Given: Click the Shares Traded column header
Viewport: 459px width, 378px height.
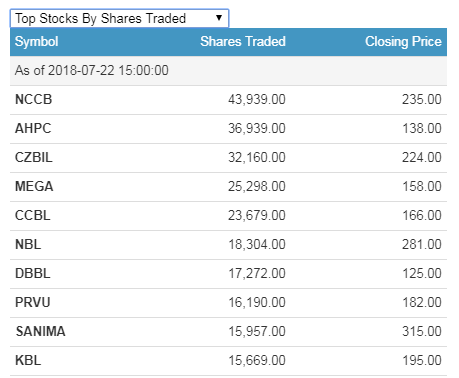Looking at the screenshot, I should pos(243,42).
